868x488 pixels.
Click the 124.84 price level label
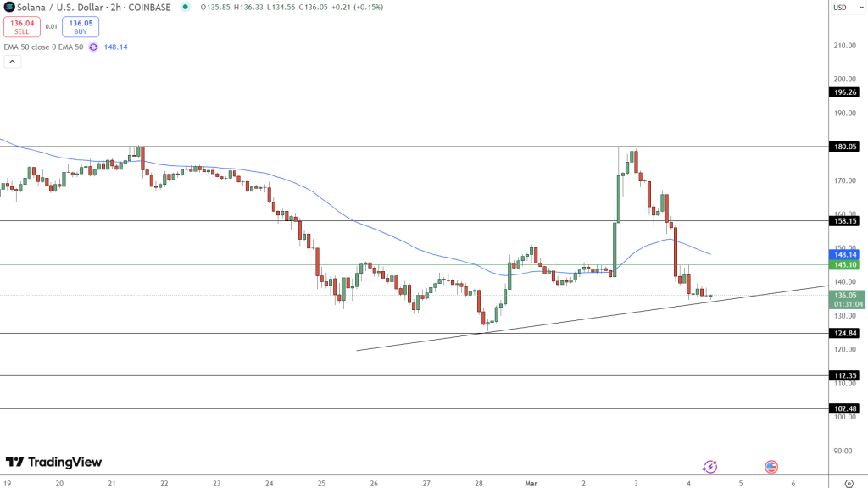click(x=845, y=333)
